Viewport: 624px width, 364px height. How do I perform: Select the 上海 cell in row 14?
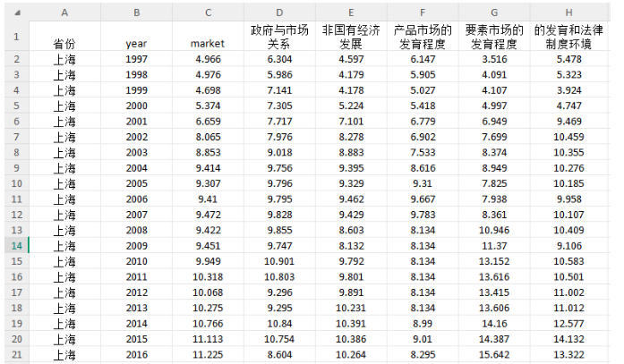coord(64,246)
